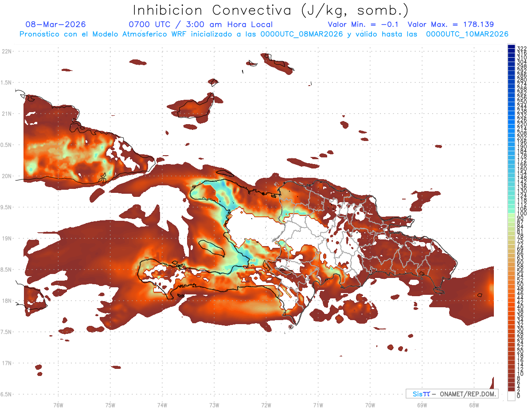The height and width of the screenshot is (411, 532).
Task: Click the 'SisTT - ONAMET/REP.DOM.' credit box
Action: [x=452, y=394]
